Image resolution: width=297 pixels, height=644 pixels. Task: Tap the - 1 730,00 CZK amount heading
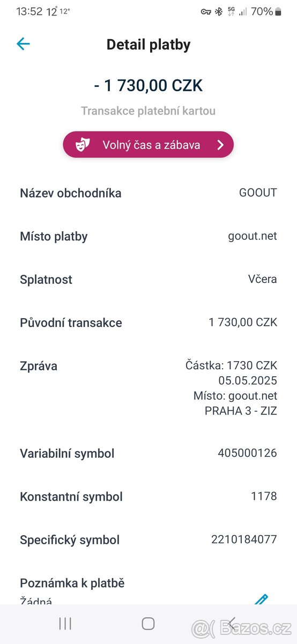click(148, 85)
